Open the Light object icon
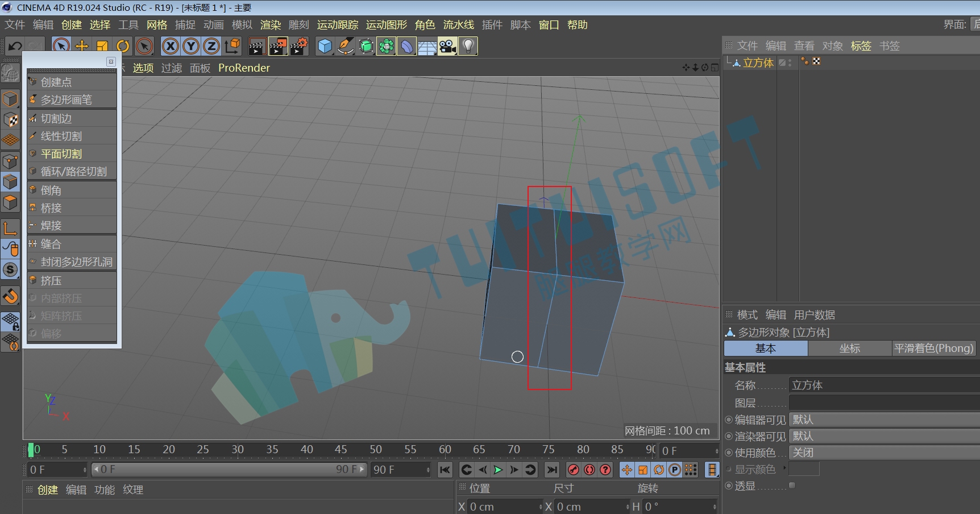980x514 pixels. [x=468, y=46]
